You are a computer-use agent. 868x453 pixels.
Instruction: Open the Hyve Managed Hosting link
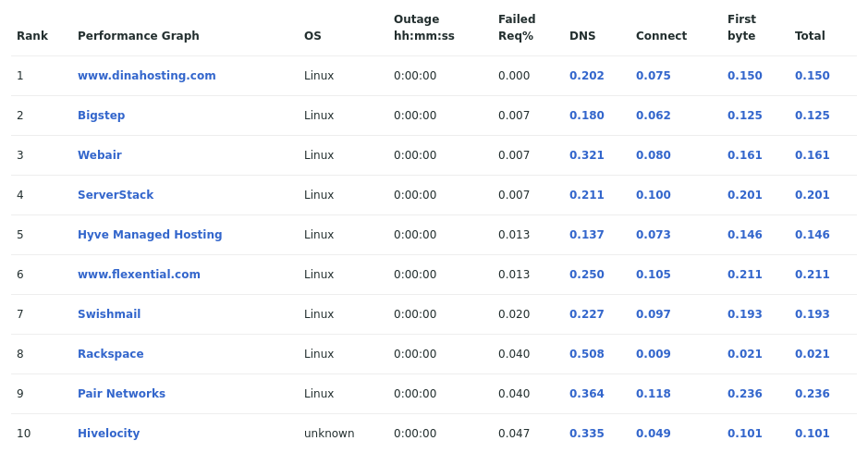pyautogui.click(x=150, y=235)
